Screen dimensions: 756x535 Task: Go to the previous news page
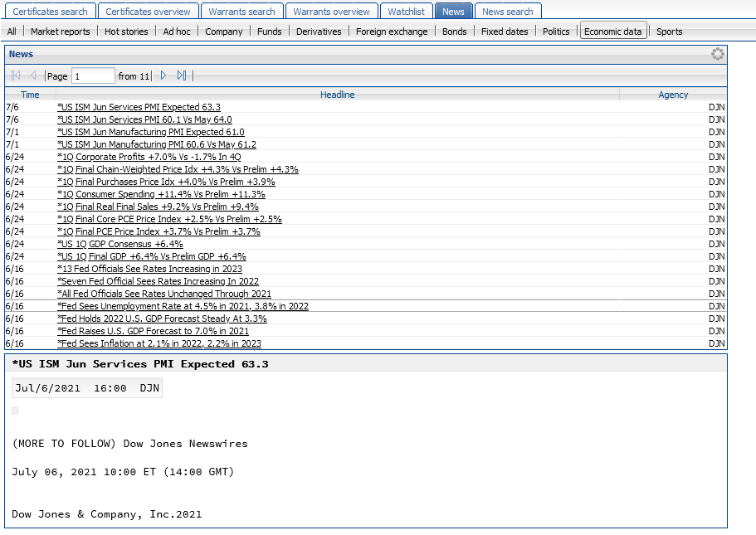click(33, 75)
